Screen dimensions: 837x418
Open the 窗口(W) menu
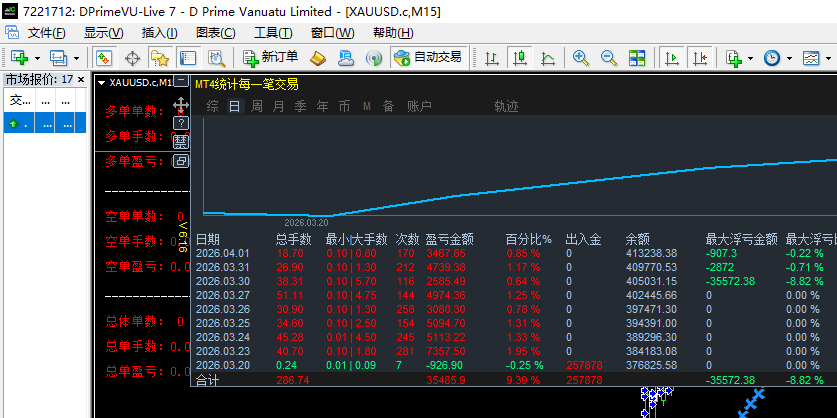tap(332, 33)
